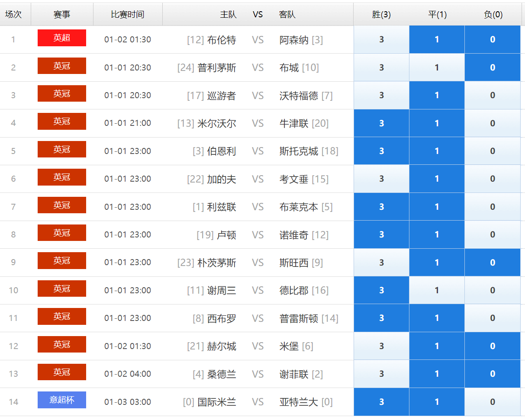Viewport: 525px width, 420px height.
Task: Click match time 01-02 04:00
Action: (128, 374)
